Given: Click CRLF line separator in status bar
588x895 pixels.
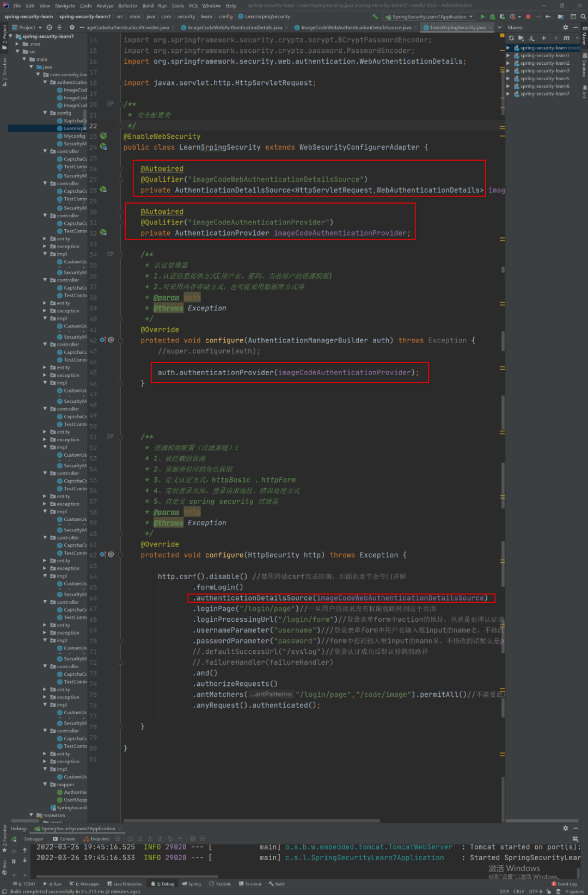Looking at the screenshot, I should pyautogui.click(x=519, y=891).
